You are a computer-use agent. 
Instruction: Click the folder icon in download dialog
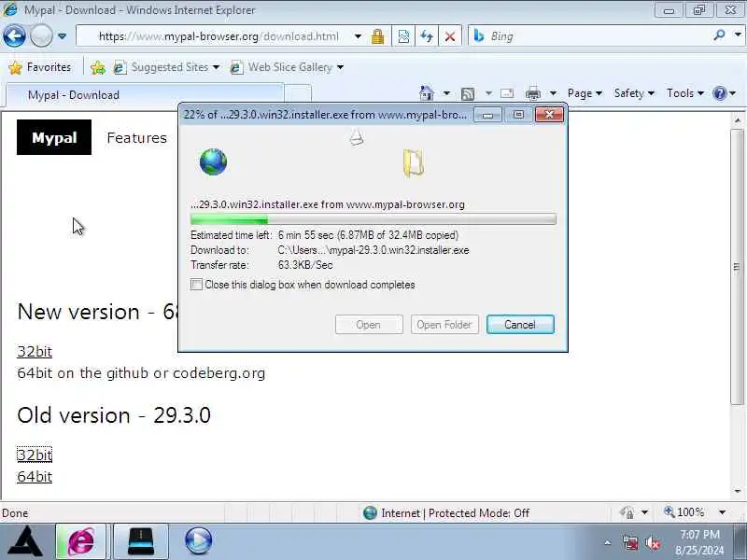click(413, 163)
